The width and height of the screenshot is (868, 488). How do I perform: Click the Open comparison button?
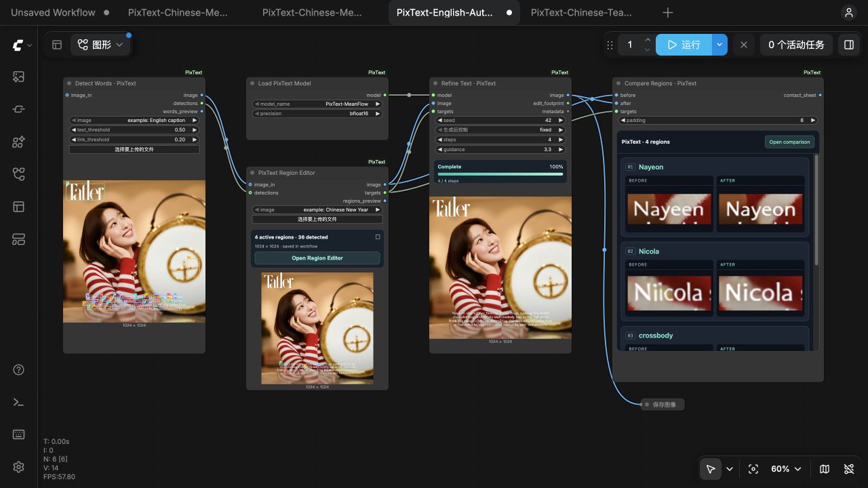coord(789,142)
